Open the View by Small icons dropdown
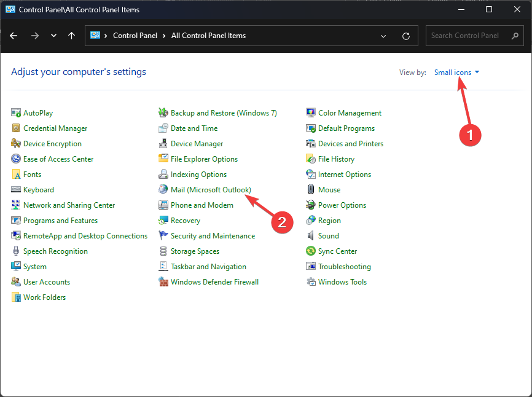The image size is (532, 397). coord(456,73)
